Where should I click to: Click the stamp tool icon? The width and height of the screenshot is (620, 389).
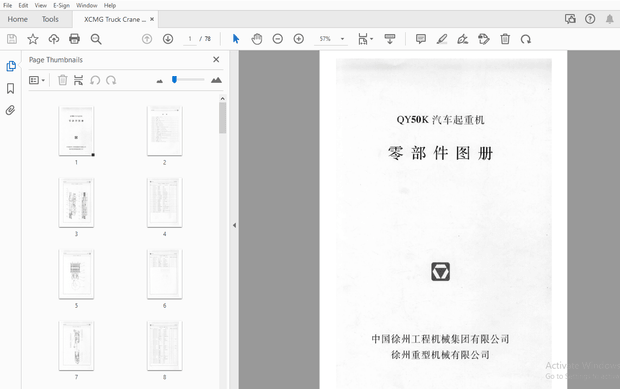click(484, 39)
